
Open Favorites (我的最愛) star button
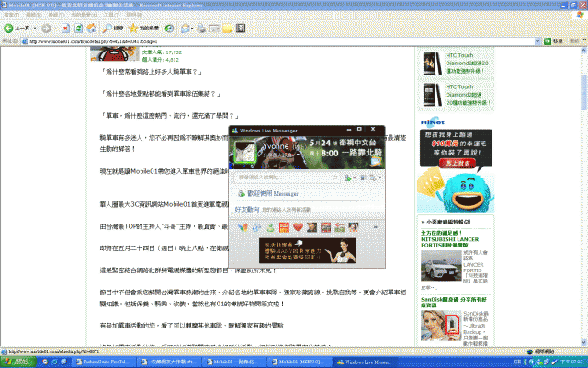[143, 29]
